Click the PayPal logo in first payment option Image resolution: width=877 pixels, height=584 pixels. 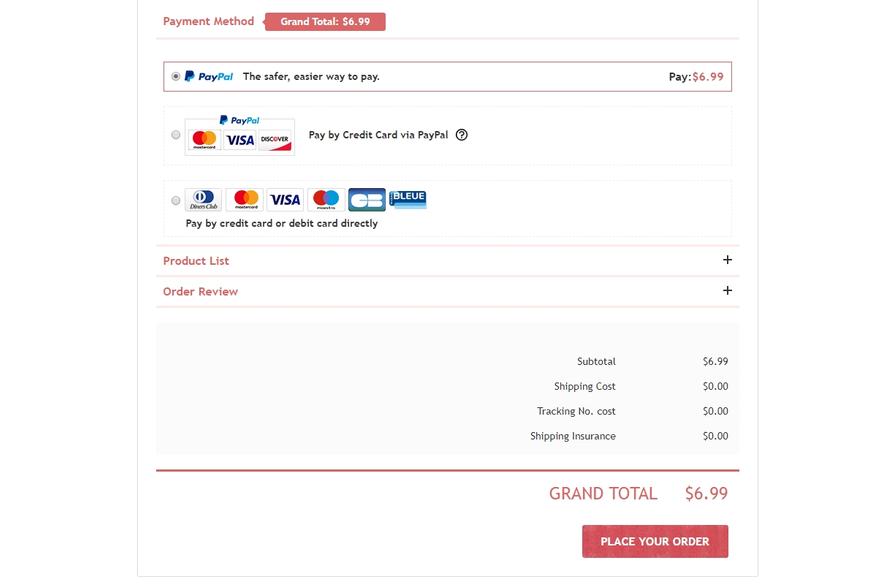(209, 76)
